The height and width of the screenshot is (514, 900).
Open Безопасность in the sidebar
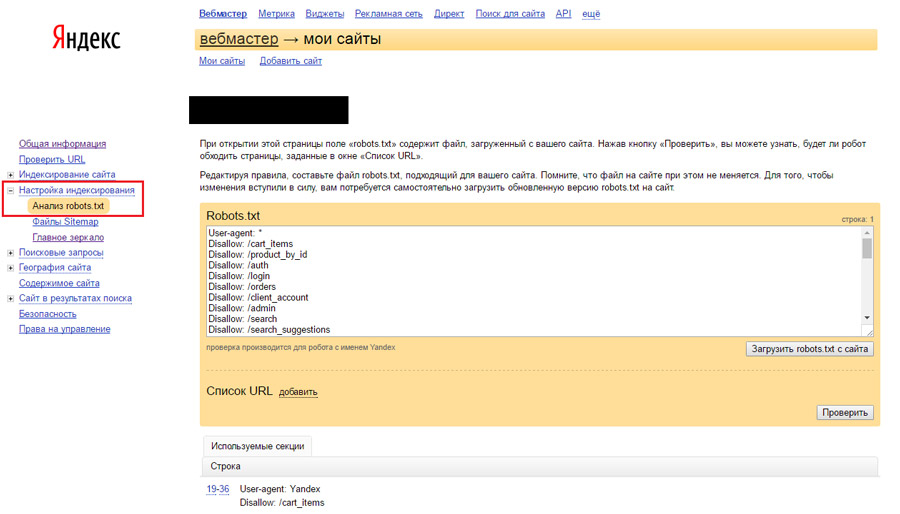coord(47,314)
